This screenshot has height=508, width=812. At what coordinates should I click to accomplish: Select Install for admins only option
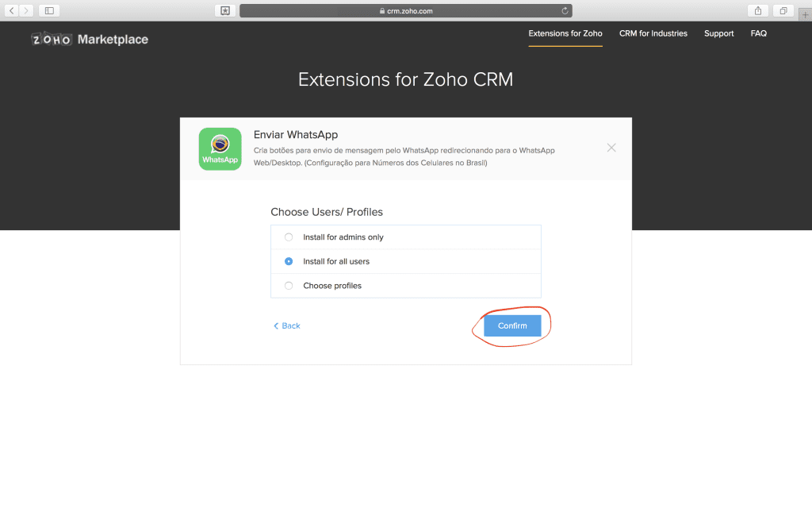click(289, 237)
